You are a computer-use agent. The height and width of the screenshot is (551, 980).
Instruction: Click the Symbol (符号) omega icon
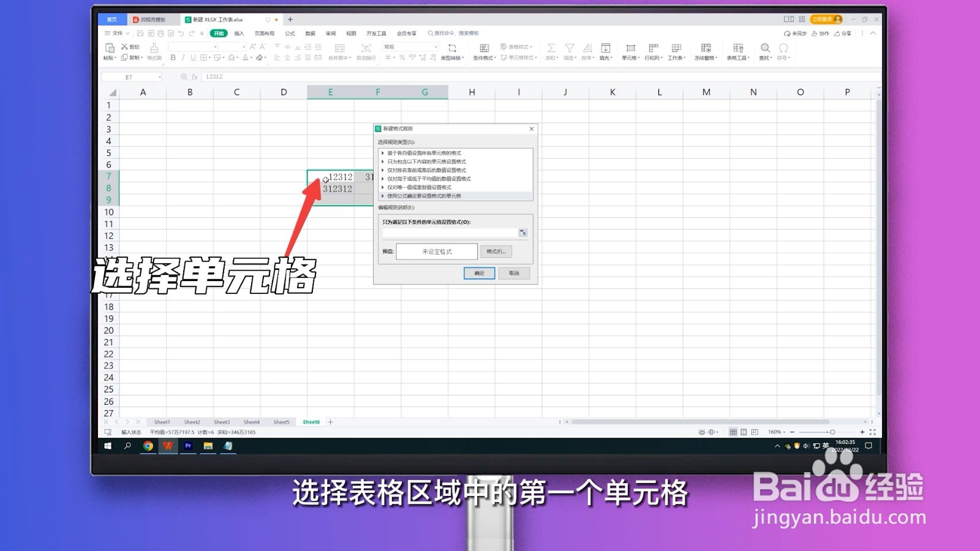tap(783, 48)
